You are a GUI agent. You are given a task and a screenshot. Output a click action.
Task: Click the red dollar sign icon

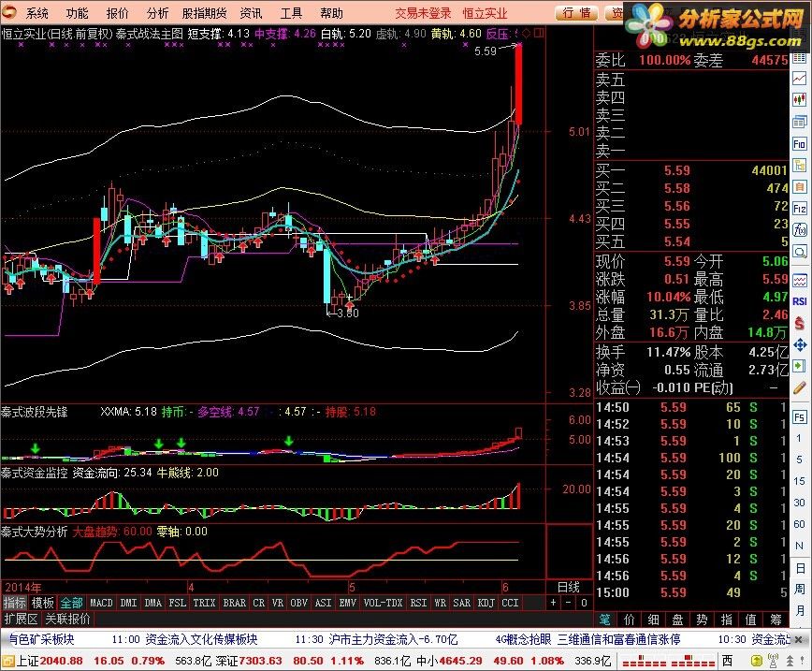799,323
